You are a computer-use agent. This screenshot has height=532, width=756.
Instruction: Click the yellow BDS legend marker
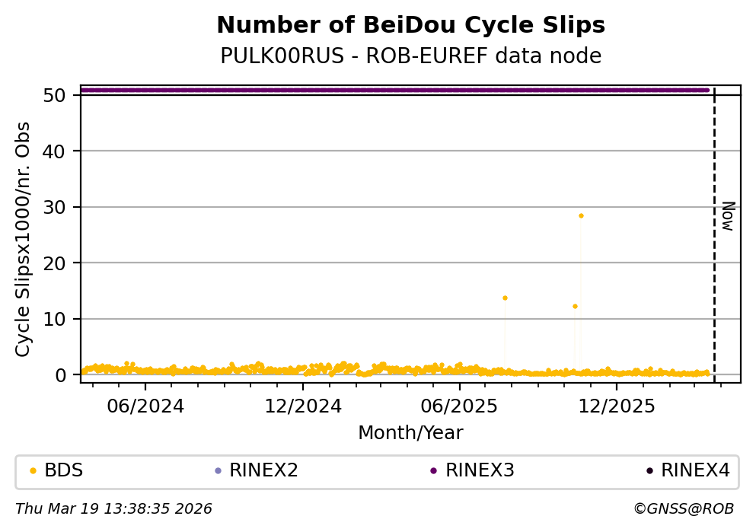tap(33, 470)
